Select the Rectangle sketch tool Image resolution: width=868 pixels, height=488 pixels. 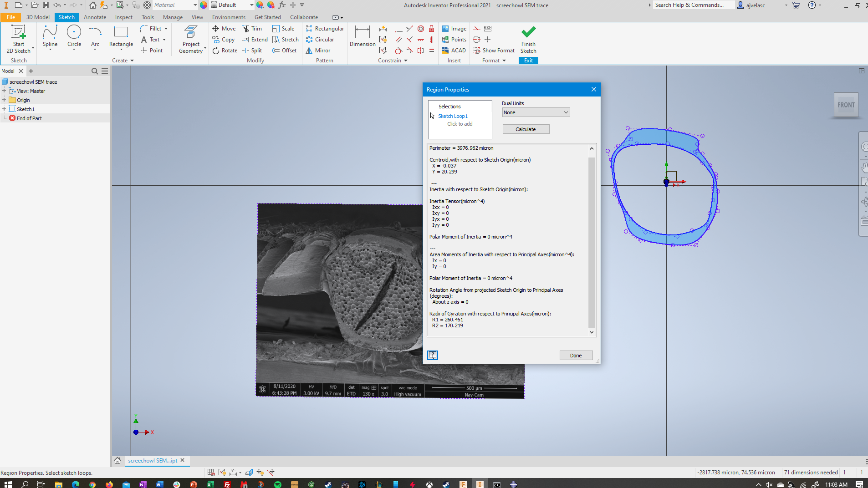click(121, 36)
